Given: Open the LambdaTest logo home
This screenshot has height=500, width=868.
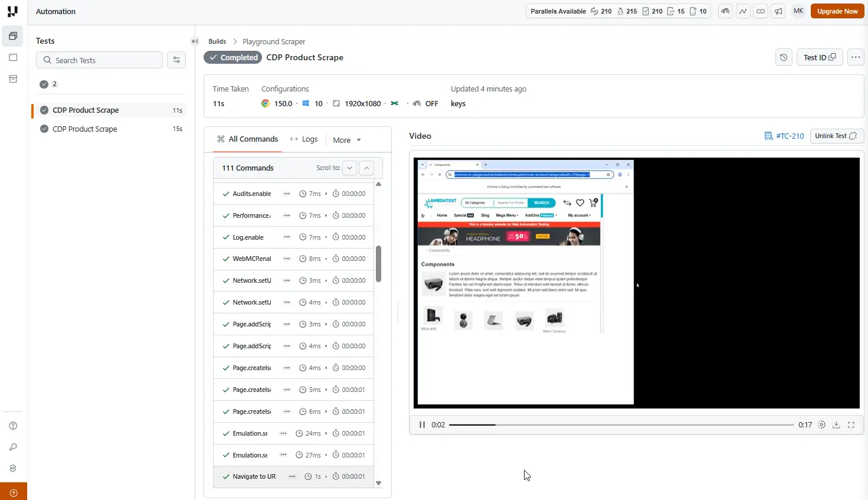Looking at the screenshot, I should click(x=12, y=11).
